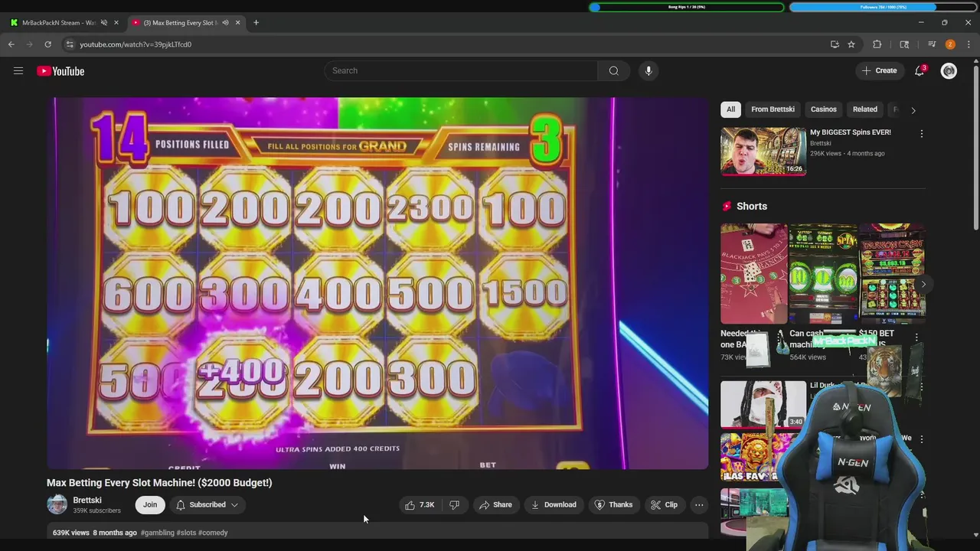Image resolution: width=980 pixels, height=551 pixels.
Task: Open the Dragon Cash Short
Action: pos(892,273)
